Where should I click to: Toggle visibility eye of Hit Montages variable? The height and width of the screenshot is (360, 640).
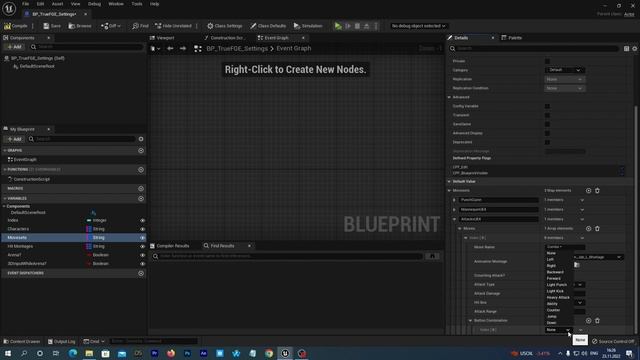142,246
